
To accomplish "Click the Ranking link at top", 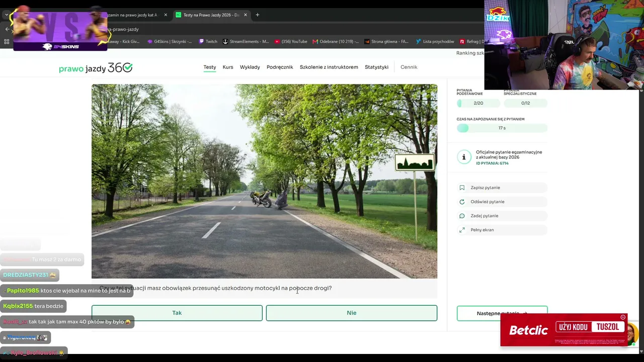I will 470,53.
